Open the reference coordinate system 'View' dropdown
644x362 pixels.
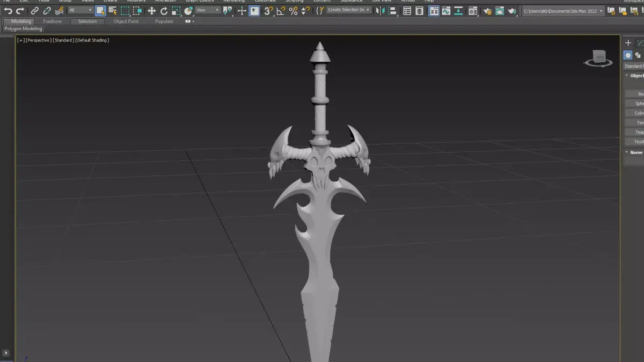pos(207,10)
